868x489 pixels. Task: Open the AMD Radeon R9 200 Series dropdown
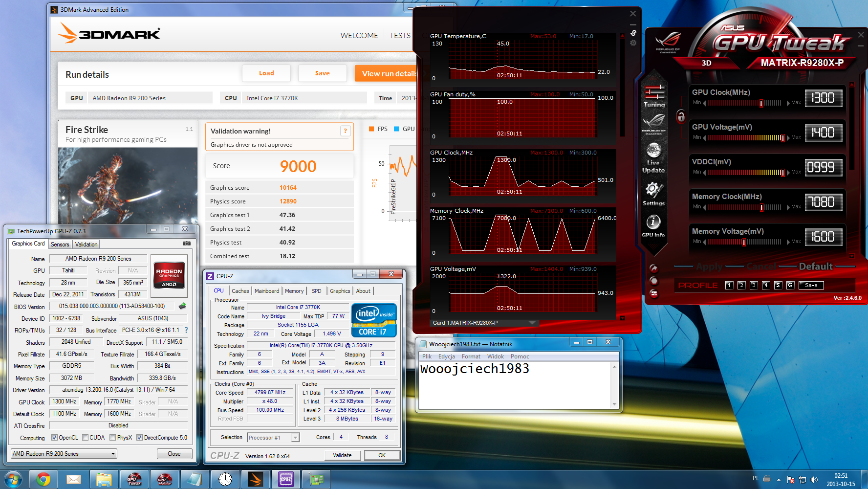pyautogui.click(x=64, y=454)
